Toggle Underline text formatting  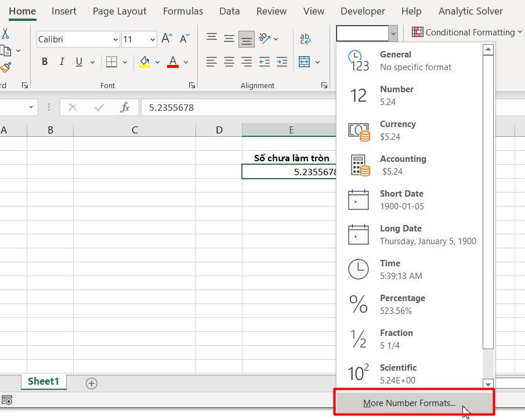(x=78, y=62)
